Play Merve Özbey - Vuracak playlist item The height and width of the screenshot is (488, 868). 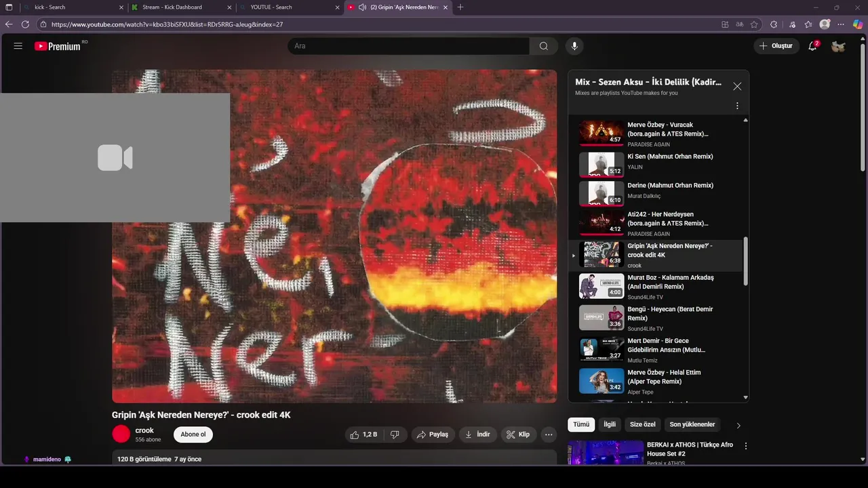pos(656,134)
